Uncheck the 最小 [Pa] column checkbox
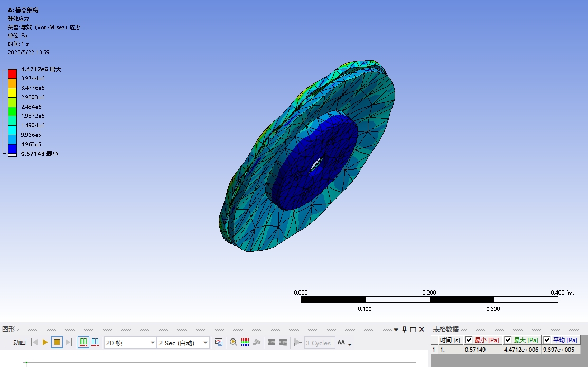 point(469,340)
